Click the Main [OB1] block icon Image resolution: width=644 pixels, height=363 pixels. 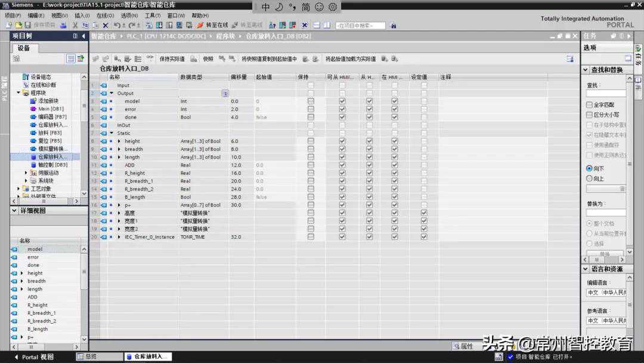click(33, 109)
